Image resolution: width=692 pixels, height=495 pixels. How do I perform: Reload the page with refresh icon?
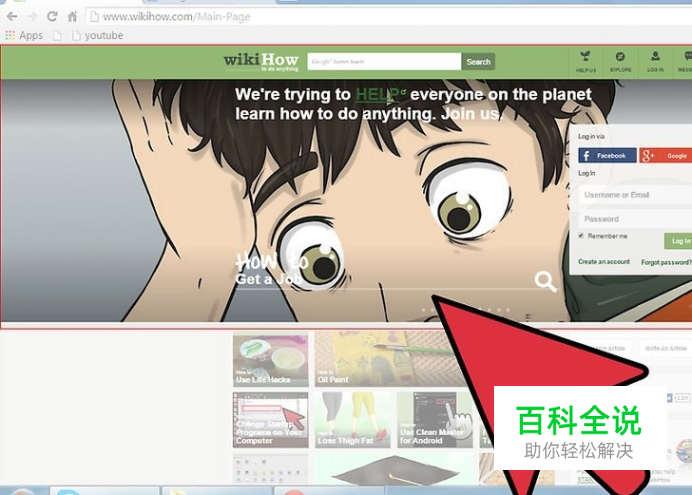(52, 17)
